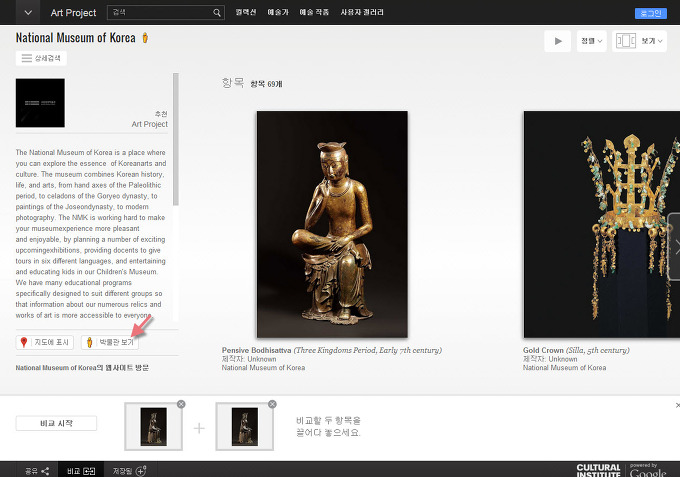
Task: Remove first compare thumbnail with X
Action: [181, 404]
